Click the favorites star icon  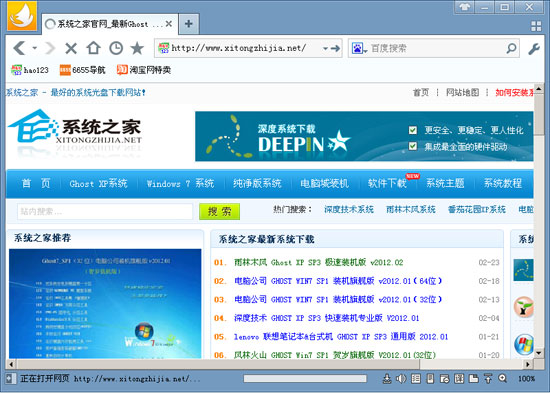coord(137,48)
